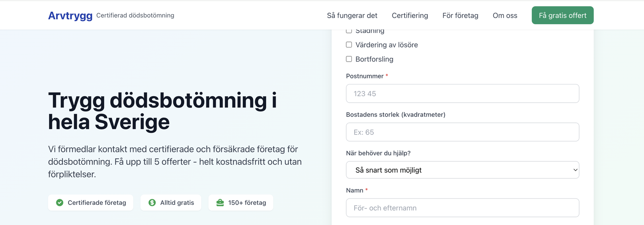
Task: Click the Trygg dödsbotömning i hela Sverige heading
Action: (x=162, y=111)
